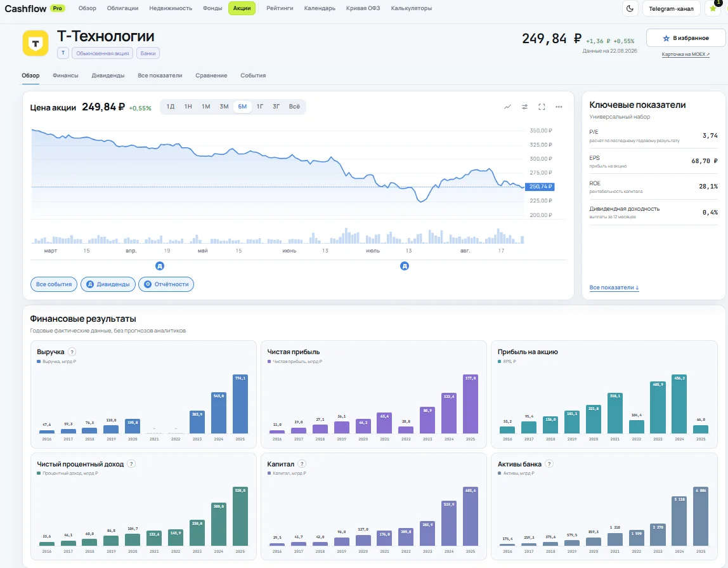This screenshot has width=728, height=568.
Task: Open Карточка на MOEX link
Action: (686, 55)
